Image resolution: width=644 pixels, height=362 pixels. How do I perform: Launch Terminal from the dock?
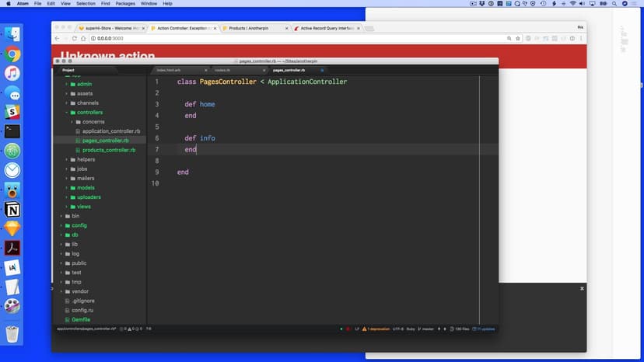pyautogui.click(x=12, y=131)
